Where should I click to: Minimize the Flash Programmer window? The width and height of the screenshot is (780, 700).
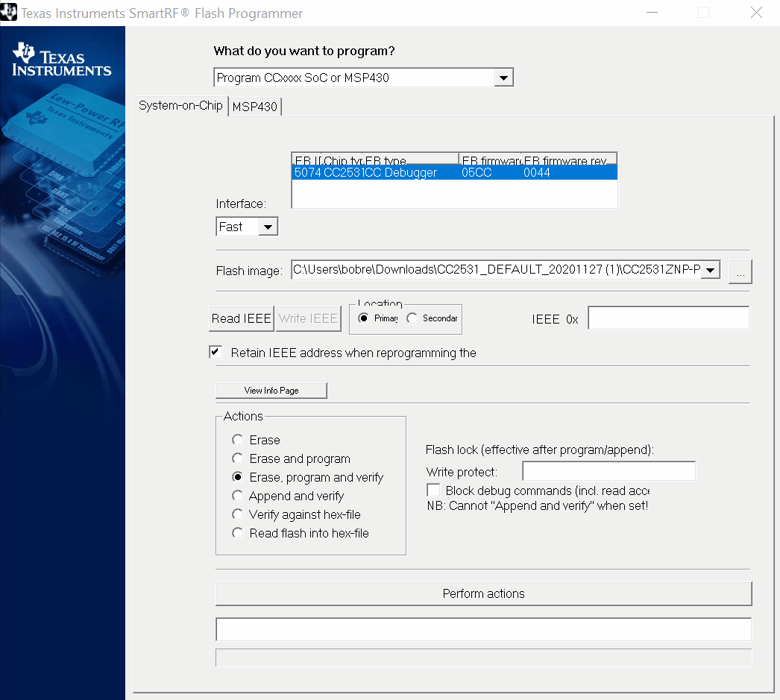click(652, 13)
